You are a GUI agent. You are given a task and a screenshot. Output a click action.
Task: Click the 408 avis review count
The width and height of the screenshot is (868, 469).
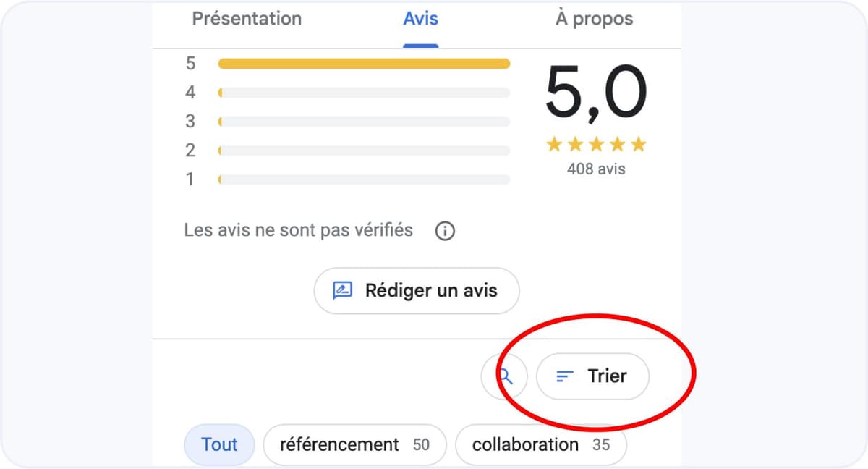coord(596,169)
